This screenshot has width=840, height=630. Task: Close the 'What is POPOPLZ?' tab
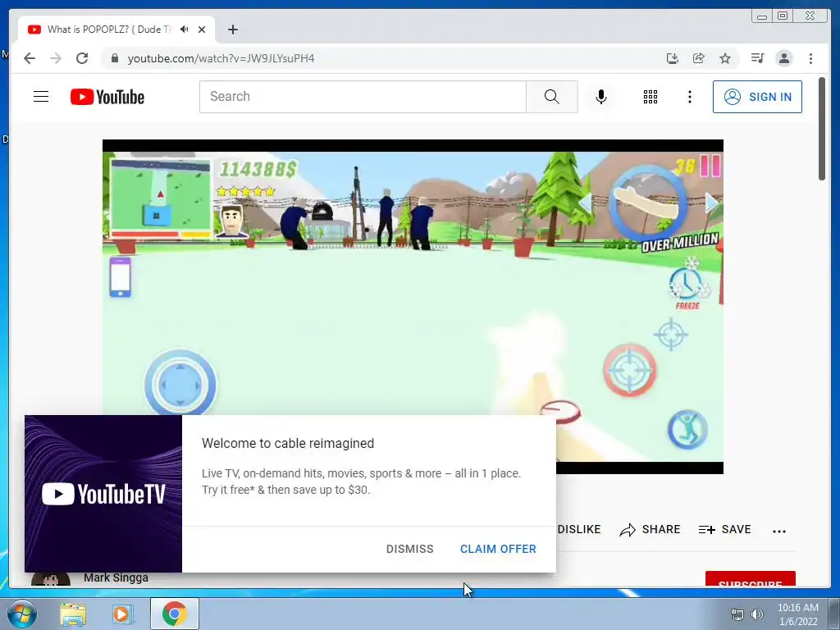[202, 30]
